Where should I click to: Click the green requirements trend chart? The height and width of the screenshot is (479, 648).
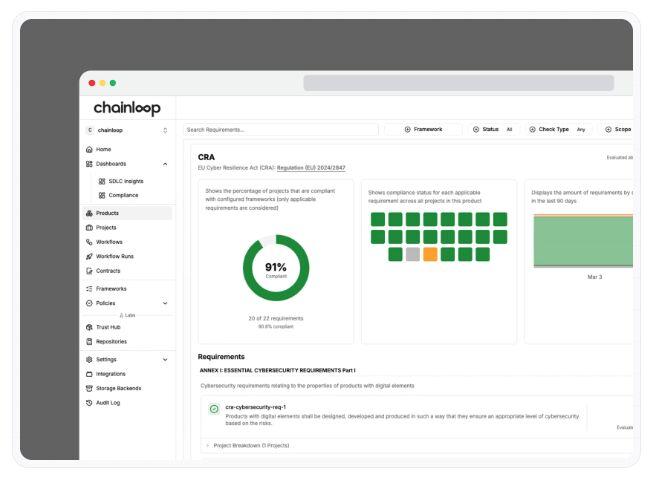583,241
